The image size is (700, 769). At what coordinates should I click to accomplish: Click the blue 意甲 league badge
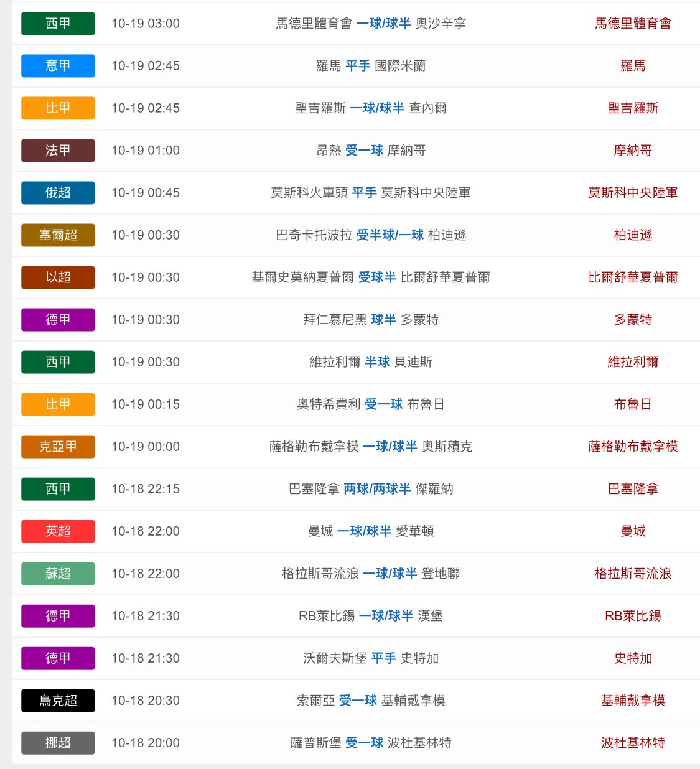tap(58, 66)
